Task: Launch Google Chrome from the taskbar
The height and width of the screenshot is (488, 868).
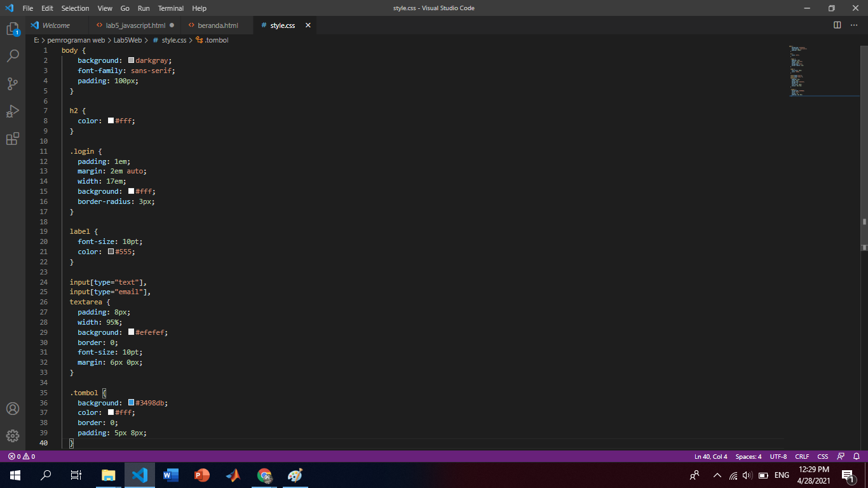Action: click(x=264, y=475)
